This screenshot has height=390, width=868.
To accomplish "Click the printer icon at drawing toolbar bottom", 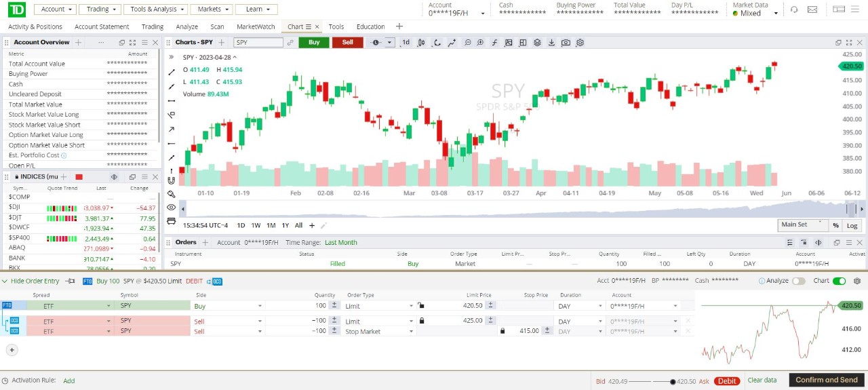I will click(171, 221).
